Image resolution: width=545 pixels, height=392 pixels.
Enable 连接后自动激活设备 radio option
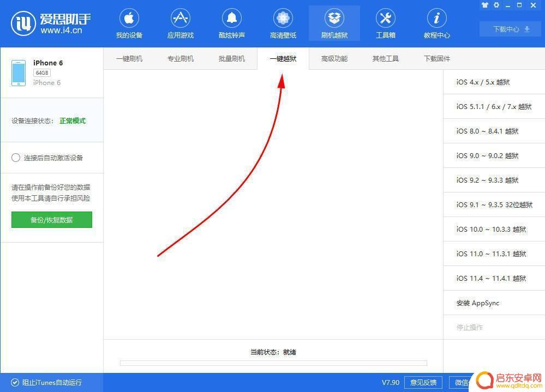[x=16, y=158]
